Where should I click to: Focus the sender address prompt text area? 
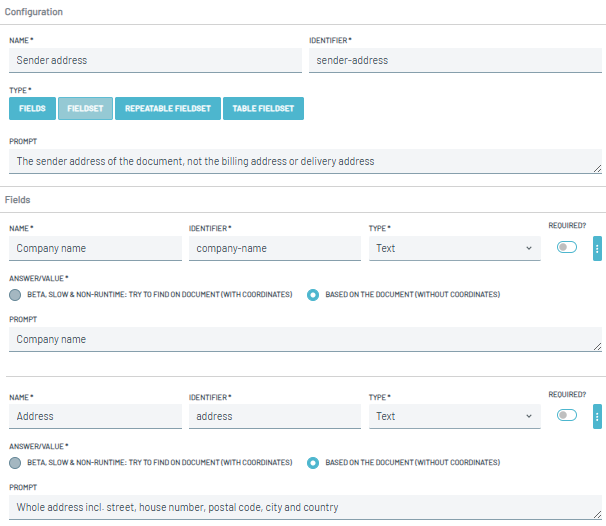pos(305,161)
